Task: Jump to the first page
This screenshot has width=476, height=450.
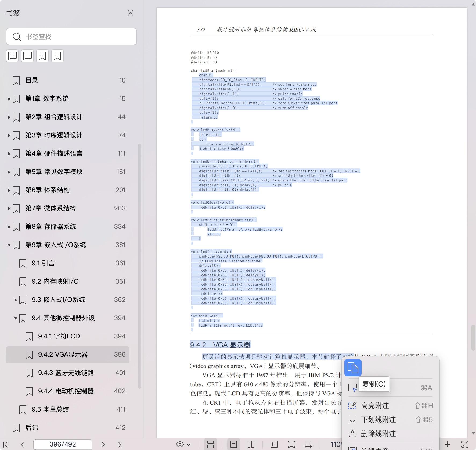Action: tap(5, 444)
